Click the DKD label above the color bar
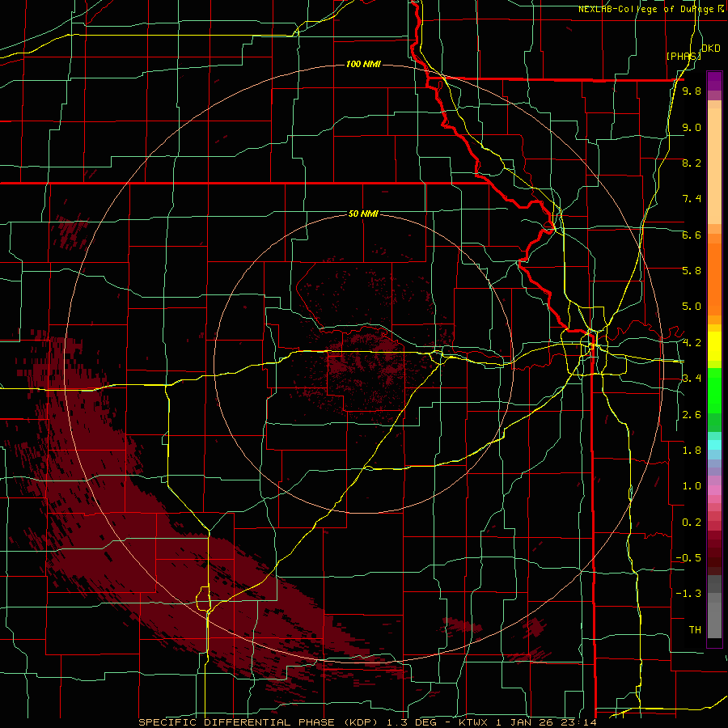 click(x=711, y=49)
